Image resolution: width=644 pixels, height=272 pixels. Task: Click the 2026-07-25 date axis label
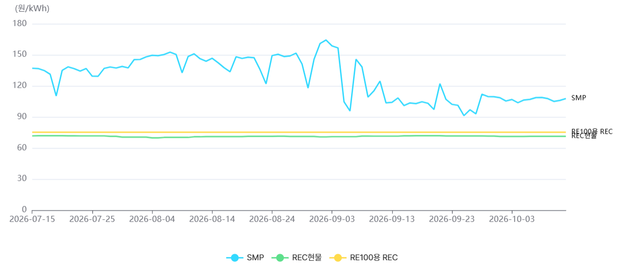[x=92, y=219]
